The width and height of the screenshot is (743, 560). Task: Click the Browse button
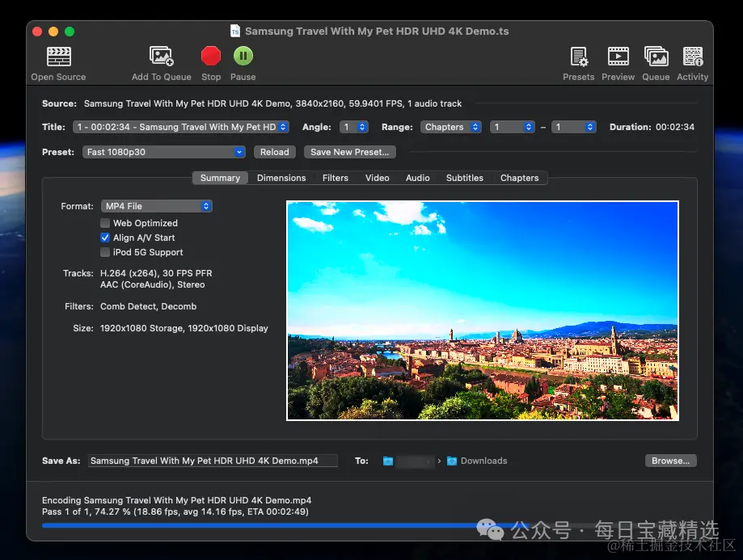(x=670, y=461)
